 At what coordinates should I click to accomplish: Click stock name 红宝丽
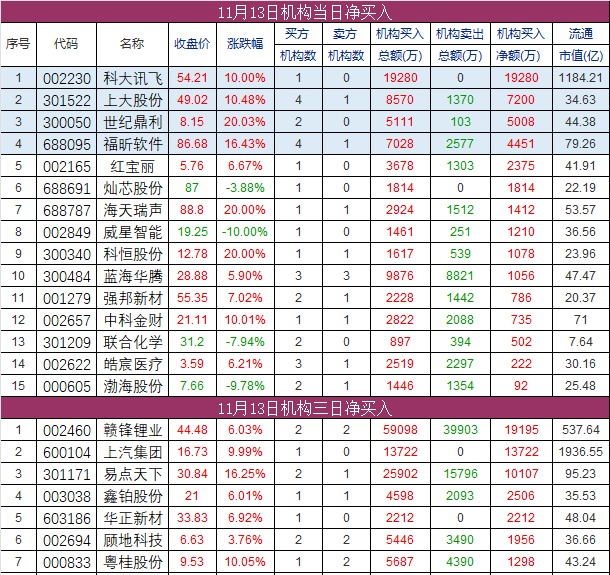tap(132, 167)
